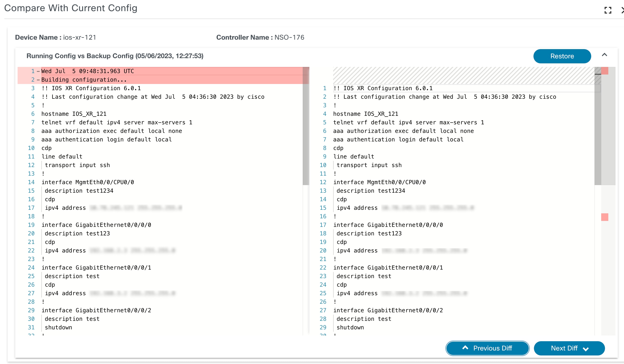Click the hatched placeholder area in right pane
Screen dimensions: 624x364
(463, 75)
